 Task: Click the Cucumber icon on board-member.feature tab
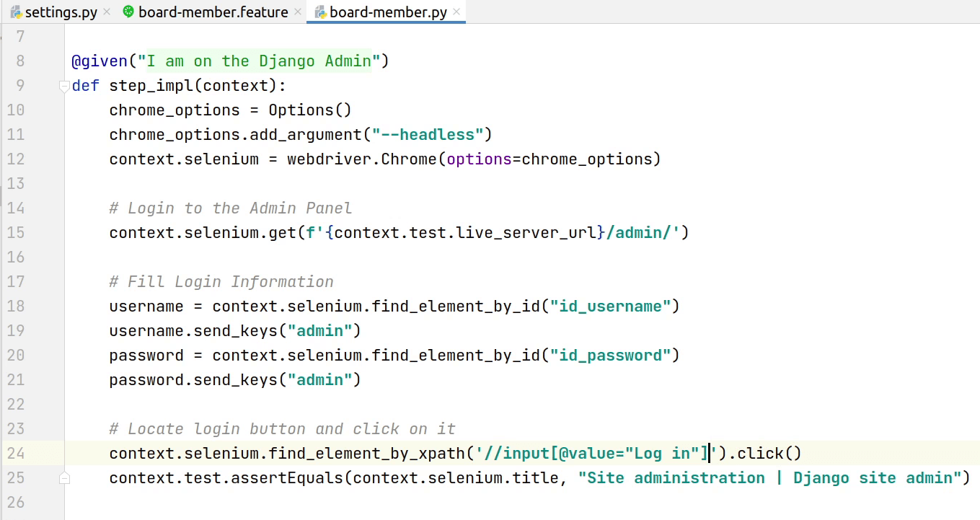128,12
